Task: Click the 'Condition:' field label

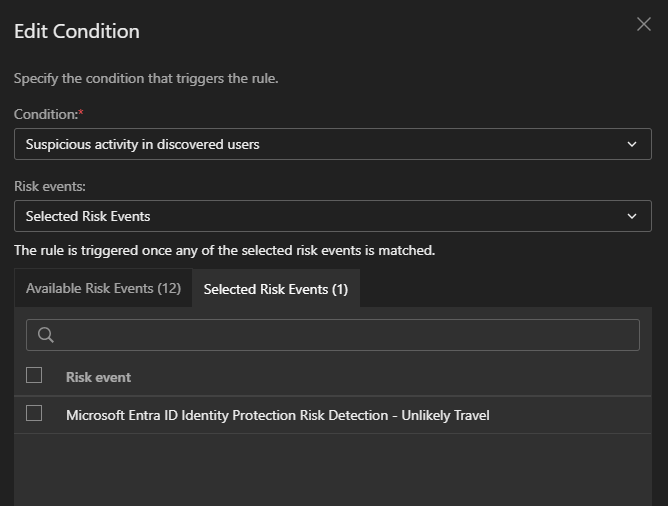Action: tap(45, 114)
